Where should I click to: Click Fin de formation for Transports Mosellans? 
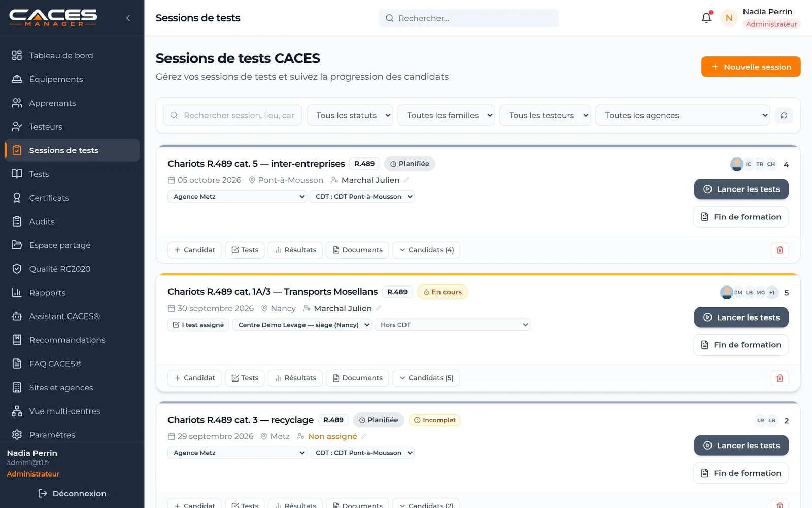point(741,345)
